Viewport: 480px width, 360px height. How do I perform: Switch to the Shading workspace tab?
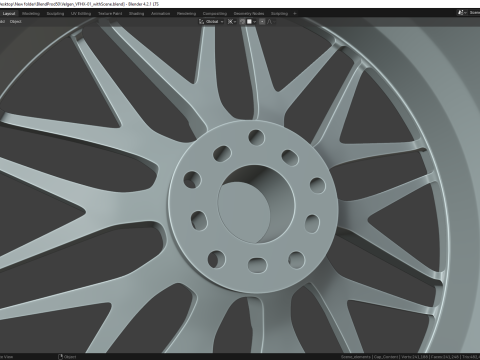[x=137, y=14]
